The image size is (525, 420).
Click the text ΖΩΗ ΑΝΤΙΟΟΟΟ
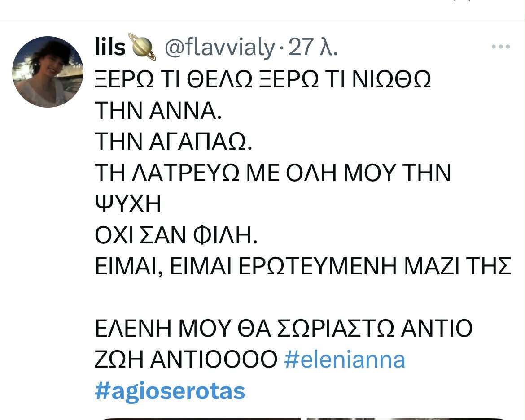pyautogui.click(x=186, y=359)
